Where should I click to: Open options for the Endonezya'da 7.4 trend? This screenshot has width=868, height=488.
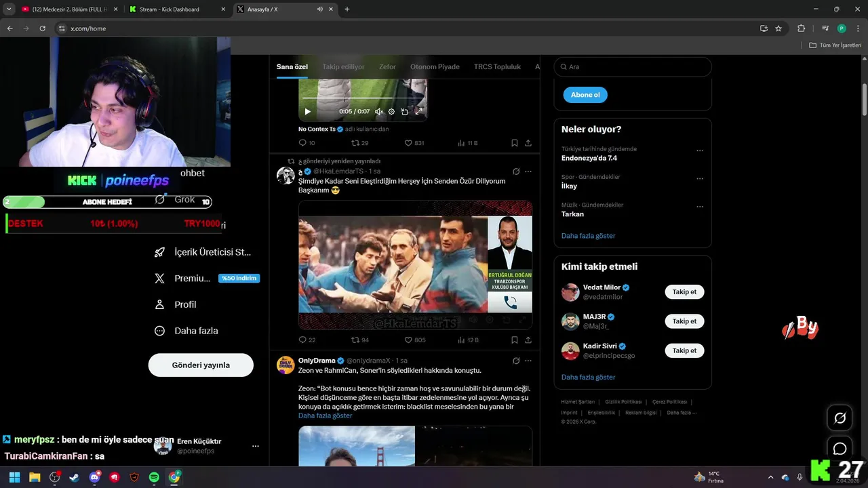pos(700,150)
